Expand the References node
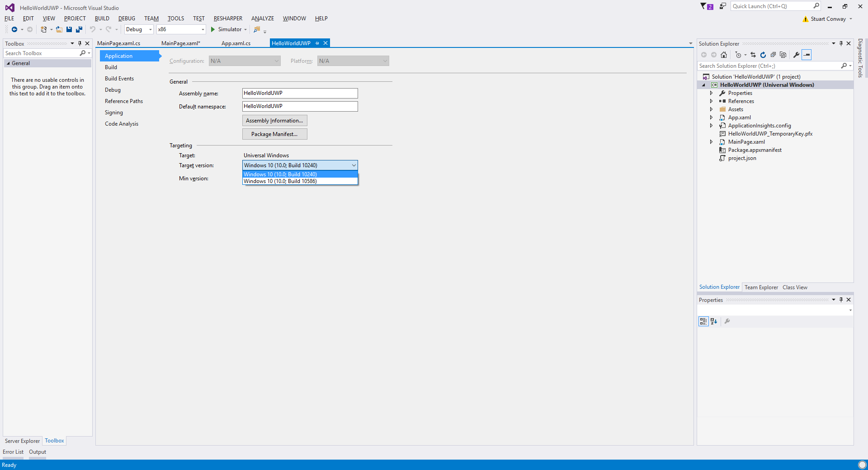Screen dimensions: 868x470 point(711,101)
